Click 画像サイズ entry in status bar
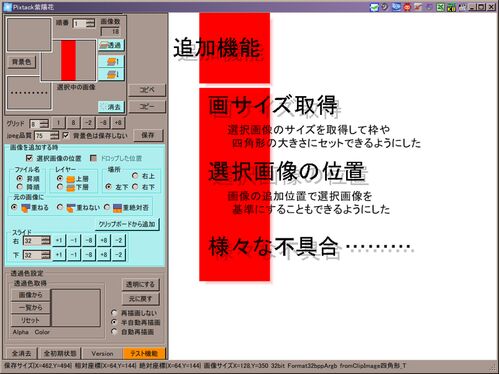Viewport: 500px width, 374px height. 236,366
